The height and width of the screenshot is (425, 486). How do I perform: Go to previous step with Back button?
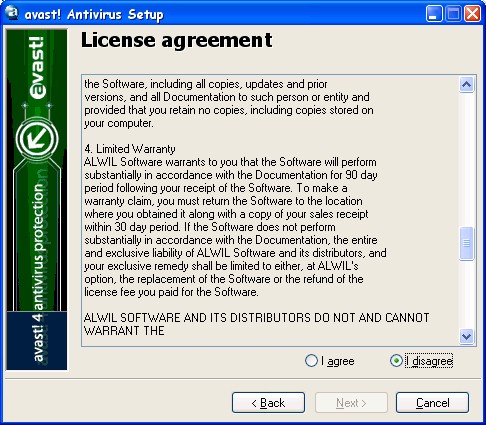tap(268, 403)
